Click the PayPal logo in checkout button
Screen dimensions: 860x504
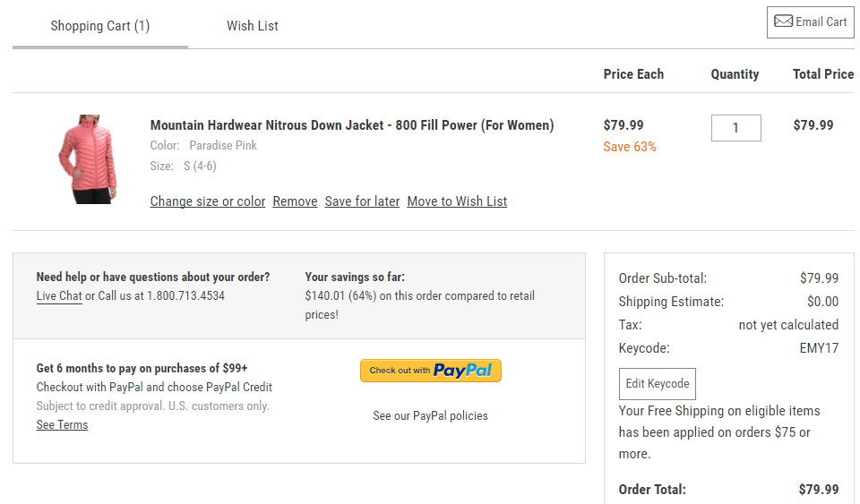(462, 371)
